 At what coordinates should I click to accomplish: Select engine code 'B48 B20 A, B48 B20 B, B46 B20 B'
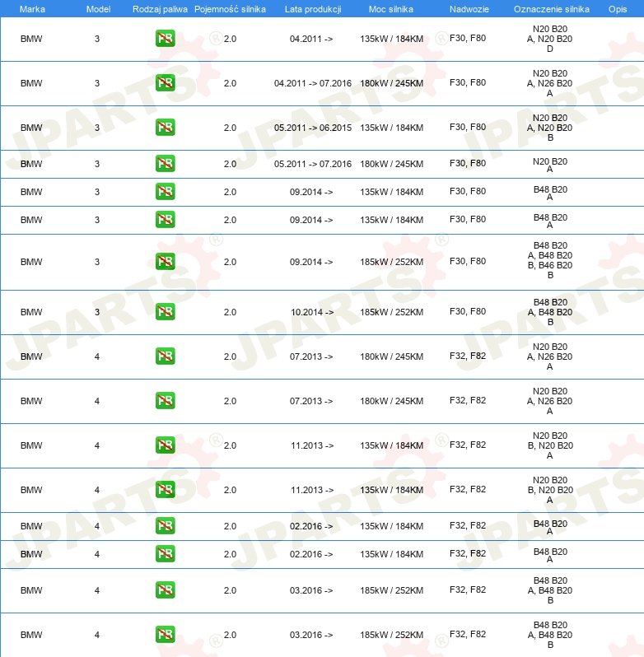[550, 260]
